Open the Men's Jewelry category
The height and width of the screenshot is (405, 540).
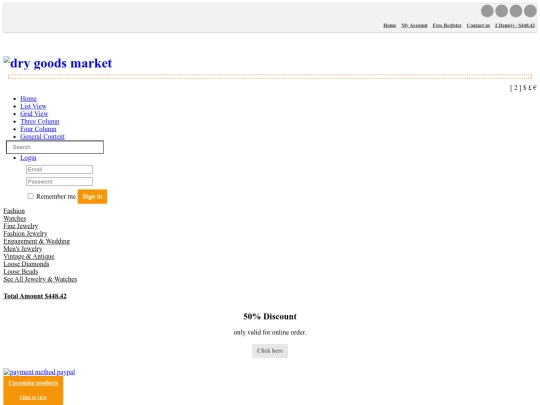coord(23,249)
